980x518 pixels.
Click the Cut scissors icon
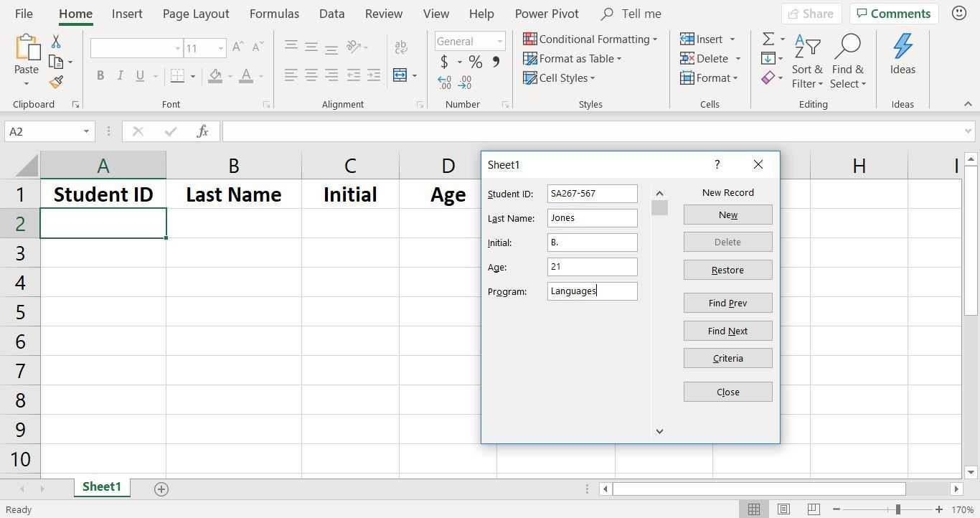[56, 42]
